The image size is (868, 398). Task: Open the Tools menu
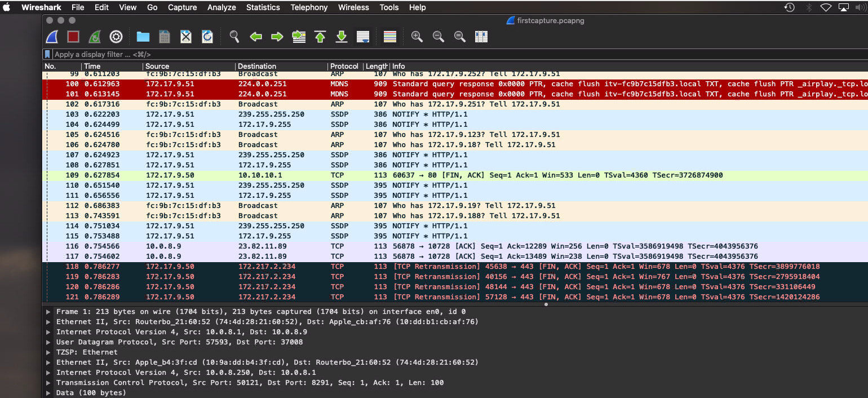tap(389, 7)
